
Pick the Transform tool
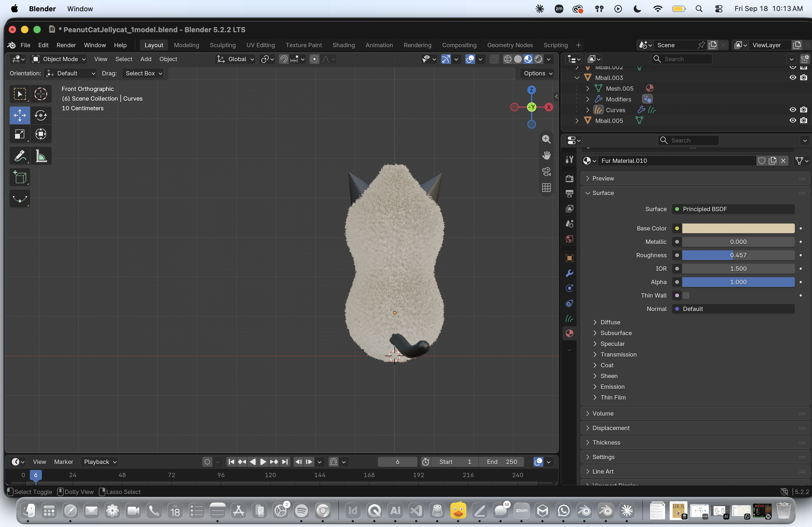41,134
